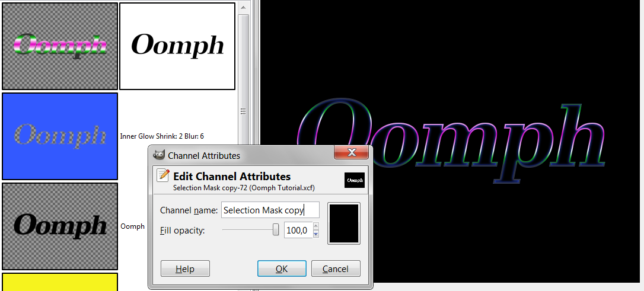Click the Fill opacity value box
Image resolution: width=644 pixels, height=291 pixels.
(x=298, y=231)
